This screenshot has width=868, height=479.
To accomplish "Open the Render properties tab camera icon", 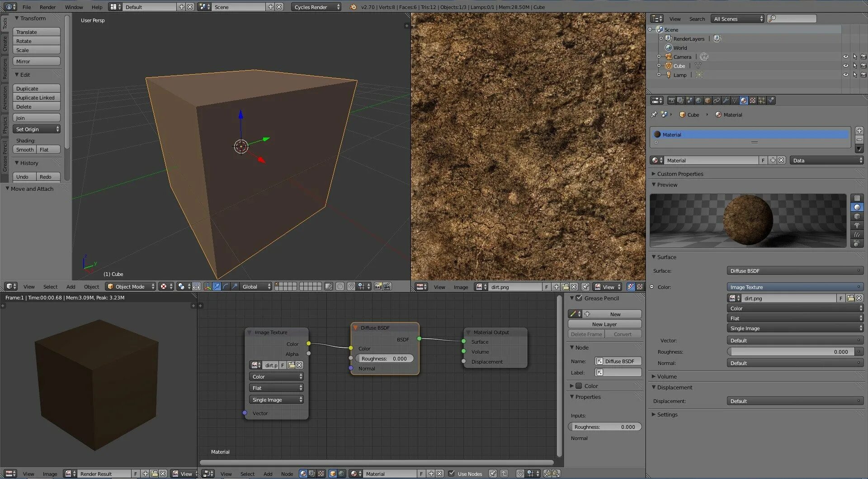I will 671,100.
